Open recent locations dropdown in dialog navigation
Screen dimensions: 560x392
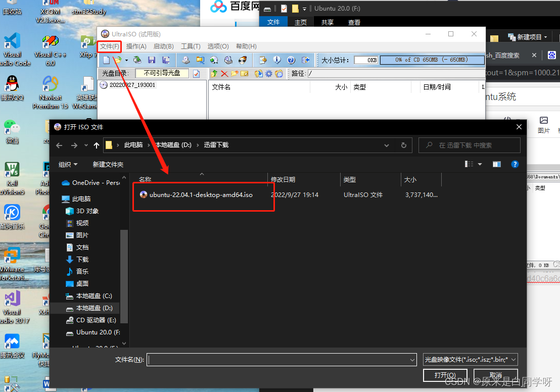point(86,145)
